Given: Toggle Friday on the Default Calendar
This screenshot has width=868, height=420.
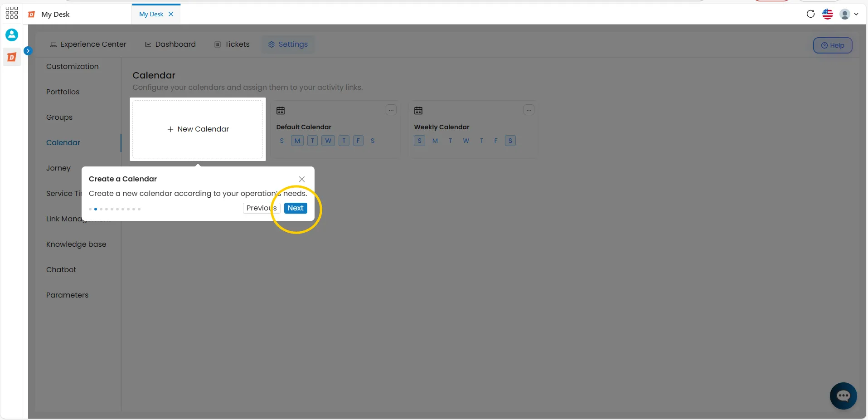Looking at the screenshot, I should point(358,141).
